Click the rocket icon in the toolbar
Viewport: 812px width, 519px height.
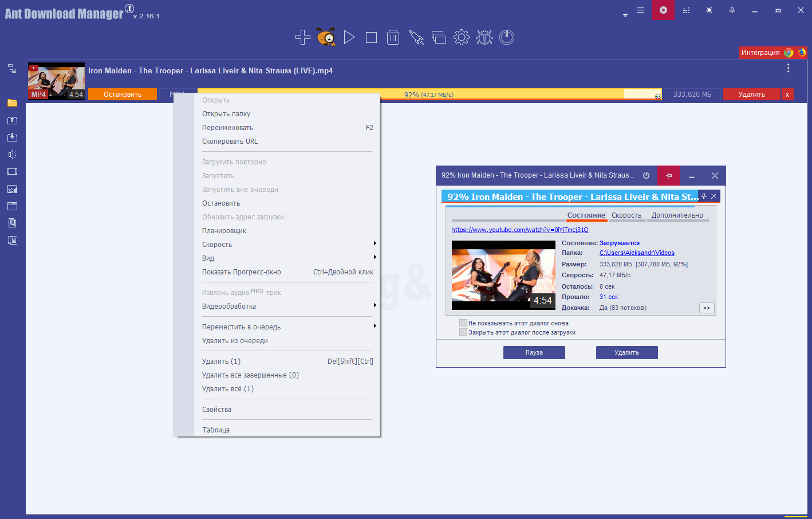[x=416, y=37]
